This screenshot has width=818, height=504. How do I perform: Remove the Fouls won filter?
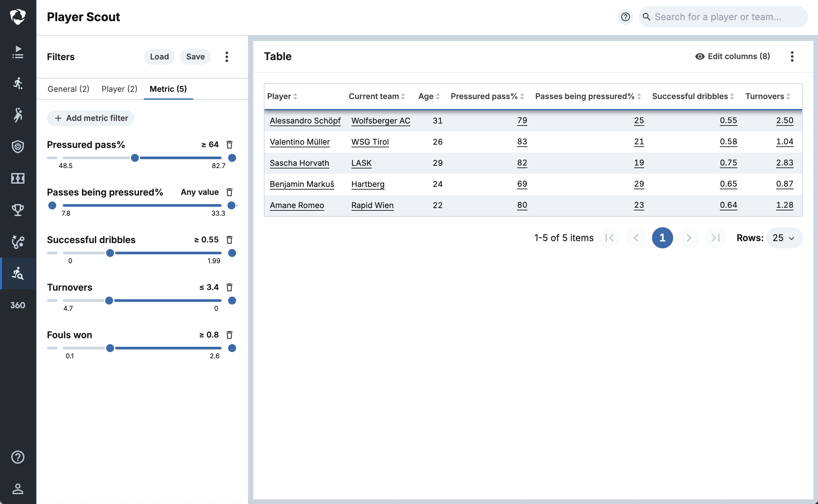pyautogui.click(x=229, y=335)
